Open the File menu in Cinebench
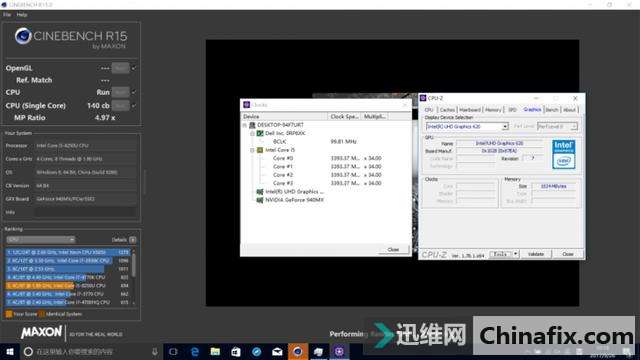 tap(7, 15)
